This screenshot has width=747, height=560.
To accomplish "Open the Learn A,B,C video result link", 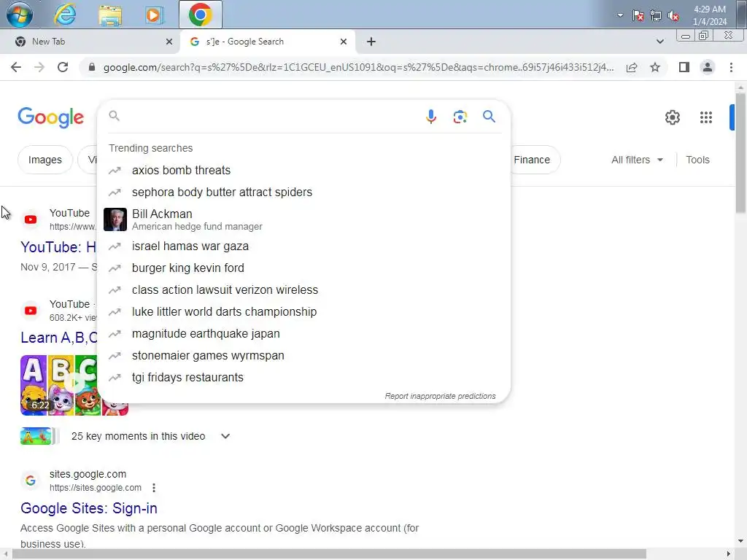I will [x=58, y=338].
